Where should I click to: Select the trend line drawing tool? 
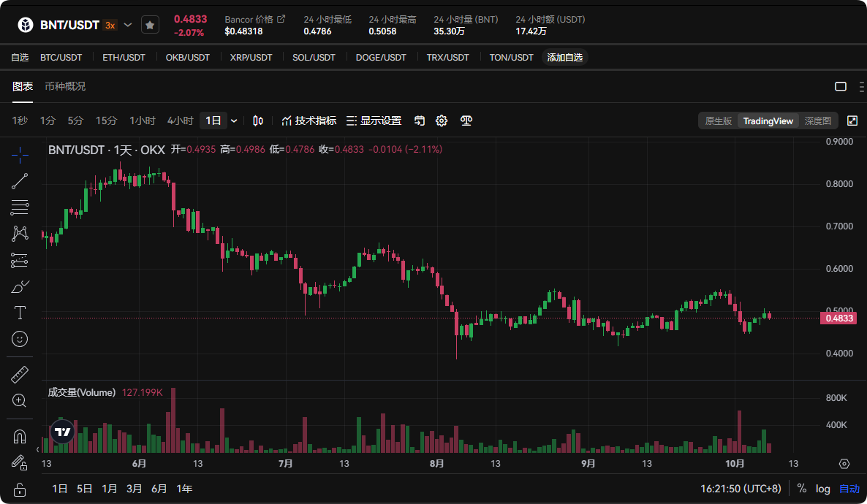[x=20, y=181]
